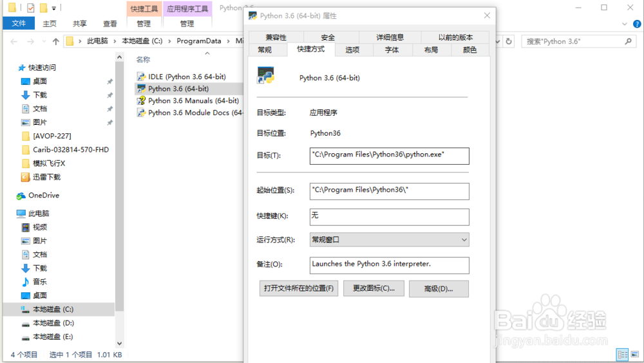Image resolution: width=644 pixels, height=363 pixels.
Task: Open 查看 ribbon tab
Action: (x=109, y=24)
